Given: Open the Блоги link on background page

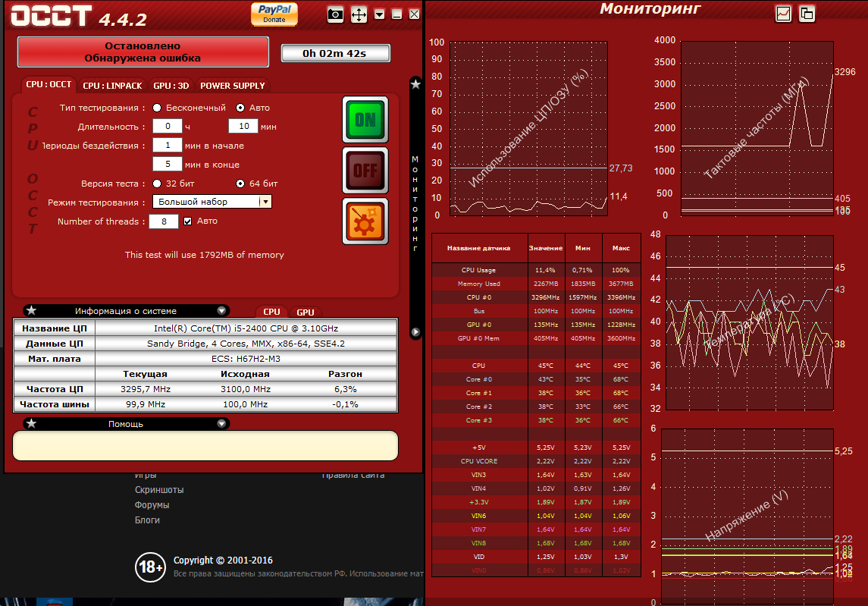Looking at the screenshot, I should pyautogui.click(x=147, y=520).
